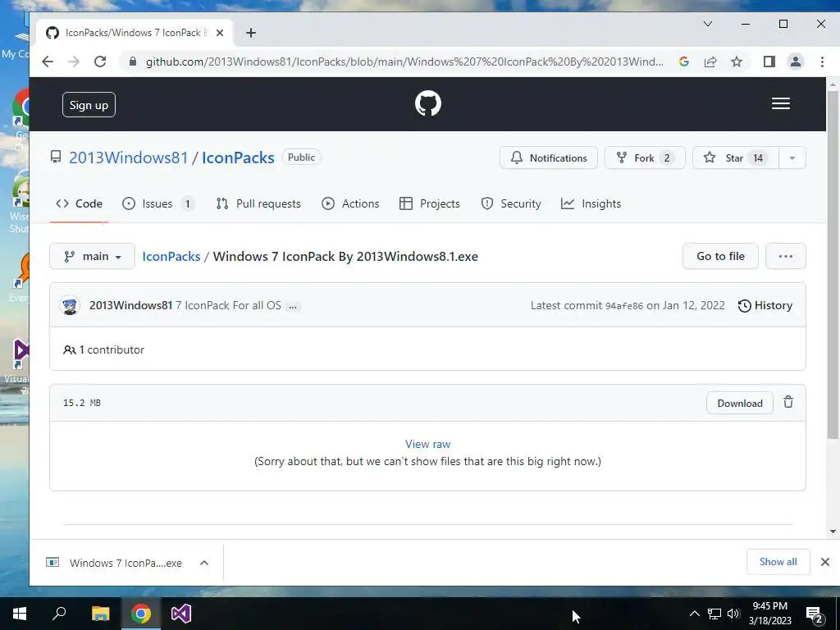Open taskbar search
Image resolution: width=840 pixels, height=630 pixels.
coord(59,614)
